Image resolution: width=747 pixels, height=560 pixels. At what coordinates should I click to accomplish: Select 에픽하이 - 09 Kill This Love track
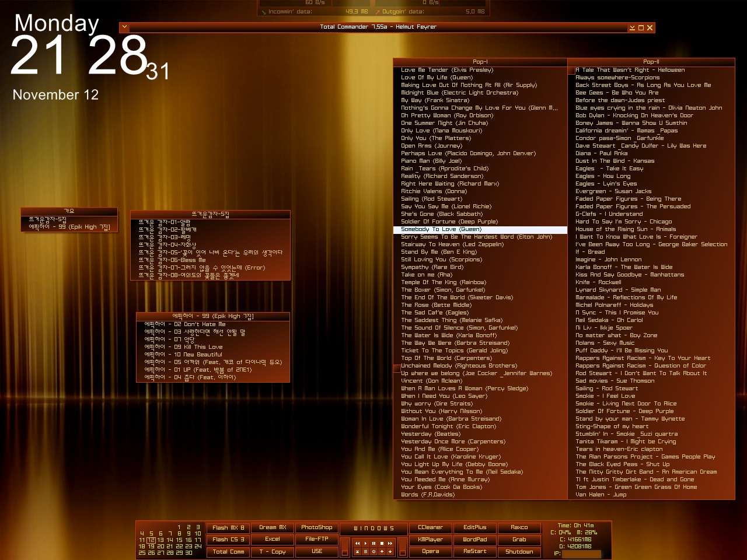pyautogui.click(x=213, y=347)
